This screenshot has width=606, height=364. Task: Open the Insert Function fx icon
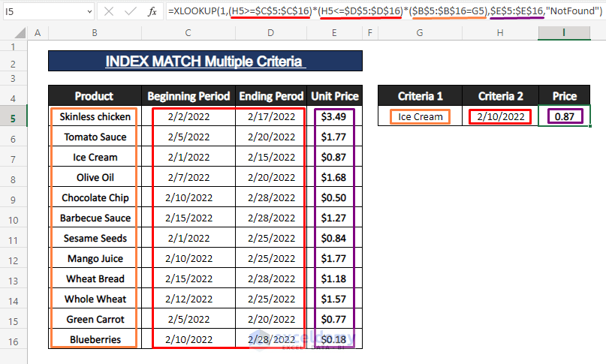tap(152, 11)
